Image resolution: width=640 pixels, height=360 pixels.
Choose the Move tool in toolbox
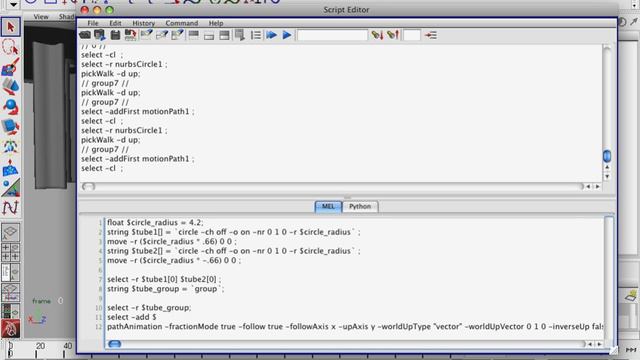pyautogui.click(x=10, y=87)
